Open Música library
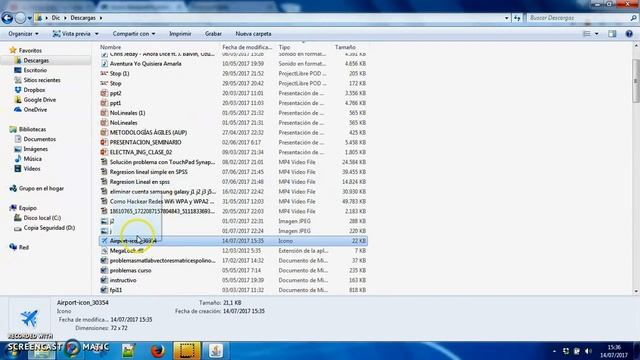 (32, 159)
